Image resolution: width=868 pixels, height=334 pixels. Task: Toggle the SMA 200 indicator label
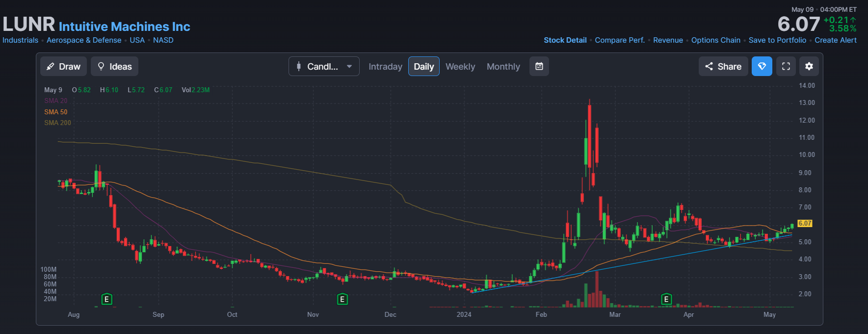tap(57, 123)
